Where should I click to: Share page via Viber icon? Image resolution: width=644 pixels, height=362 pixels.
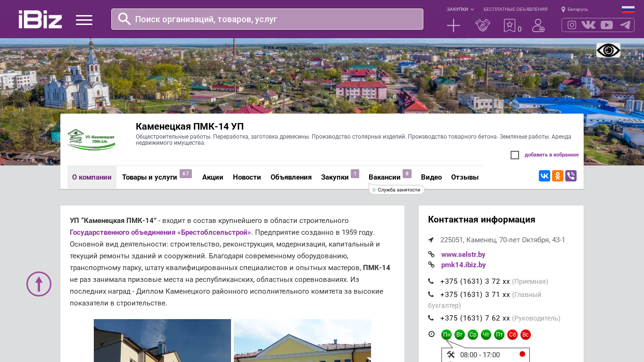pyautogui.click(x=570, y=176)
